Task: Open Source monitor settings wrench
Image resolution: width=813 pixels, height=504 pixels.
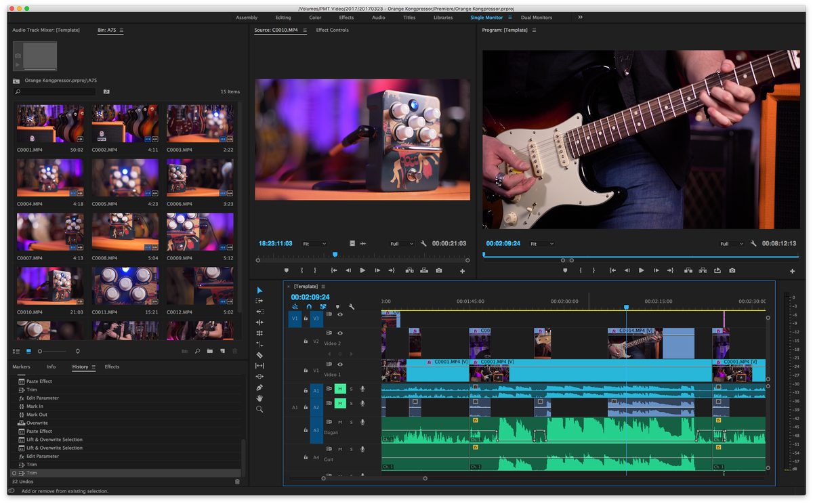Action: click(x=423, y=243)
